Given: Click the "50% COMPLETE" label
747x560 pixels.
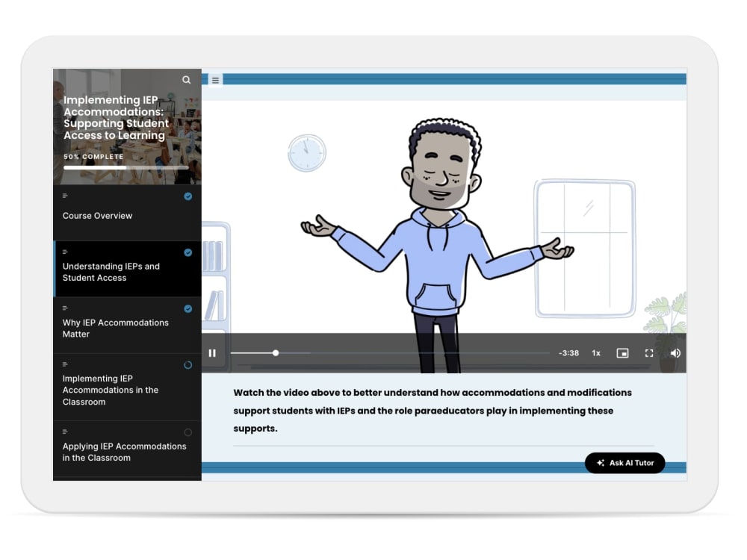Looking at the screenshot, I should point(93,157).
